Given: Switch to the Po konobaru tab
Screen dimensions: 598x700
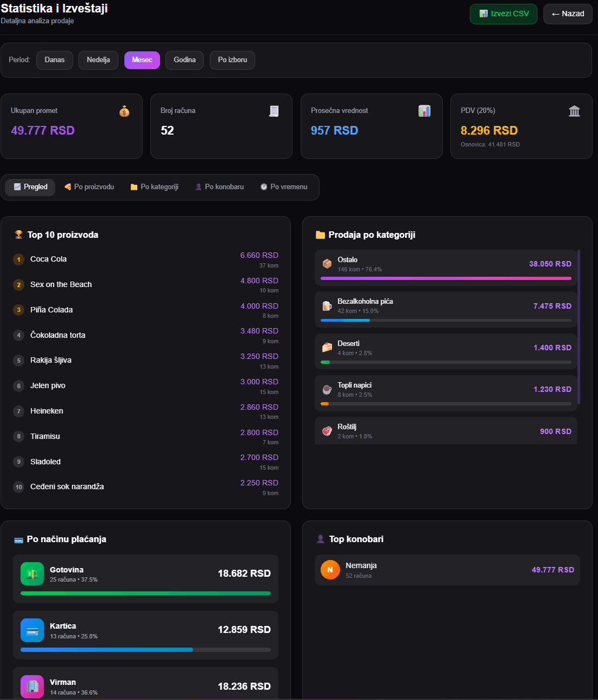Looking at the screenshot, I should point(220,187).
